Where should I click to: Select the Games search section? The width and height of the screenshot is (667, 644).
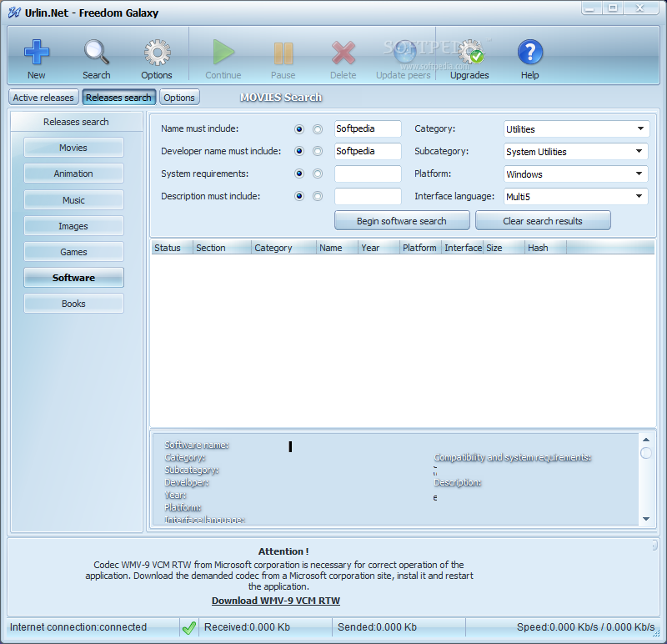click(x=73, y=252)
